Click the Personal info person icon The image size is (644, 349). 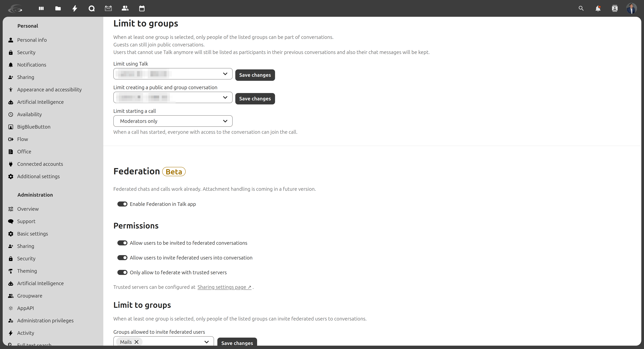pyautogui.click(x=11, y=40)
